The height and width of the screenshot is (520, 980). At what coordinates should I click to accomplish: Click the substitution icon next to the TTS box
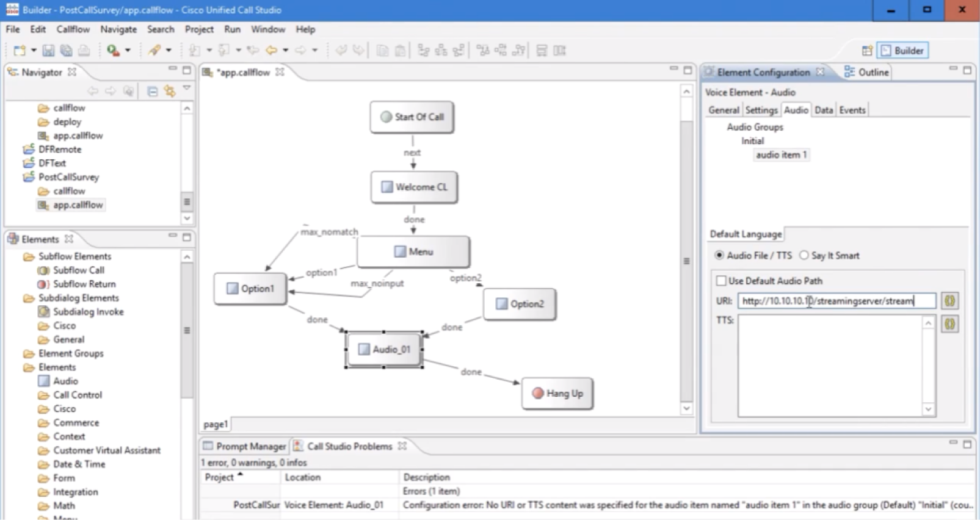click(949, 324)
